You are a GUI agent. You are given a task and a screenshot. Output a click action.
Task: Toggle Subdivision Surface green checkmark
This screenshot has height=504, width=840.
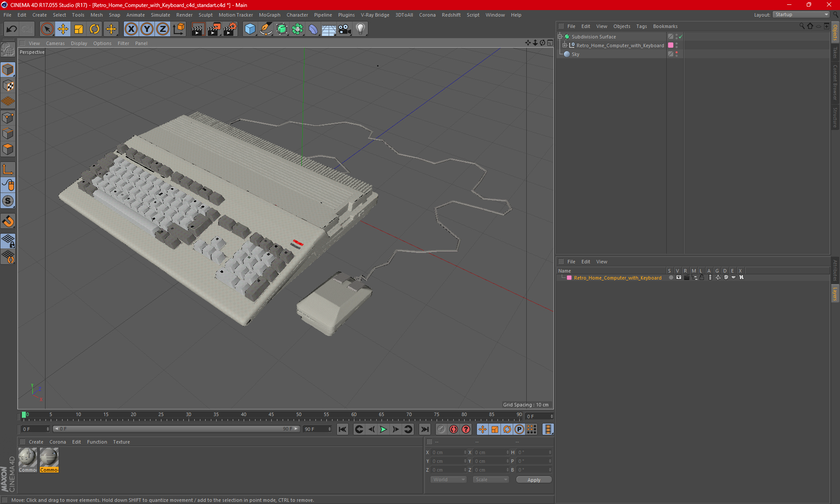click(681, 37)
